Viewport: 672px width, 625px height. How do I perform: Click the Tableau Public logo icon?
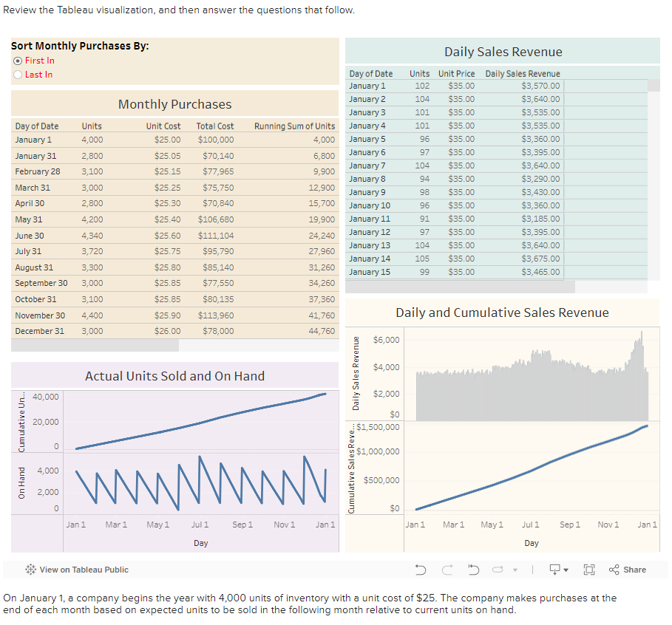point(30,570)
